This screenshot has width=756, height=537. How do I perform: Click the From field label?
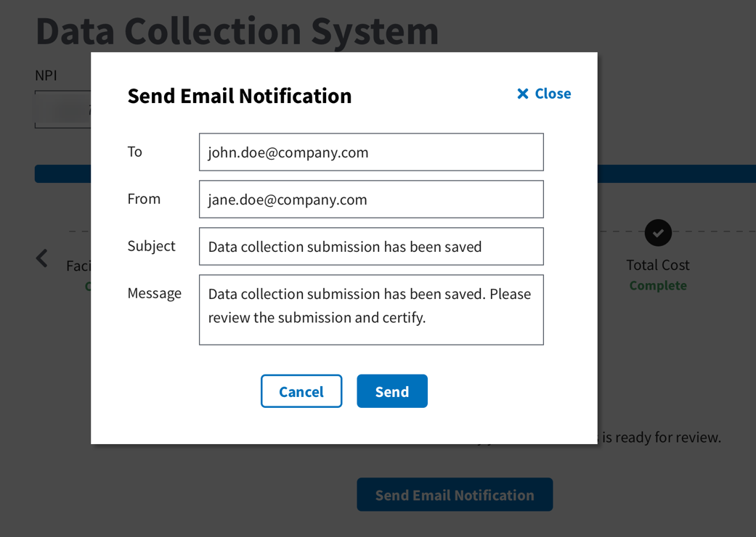(x=144, y=199)
